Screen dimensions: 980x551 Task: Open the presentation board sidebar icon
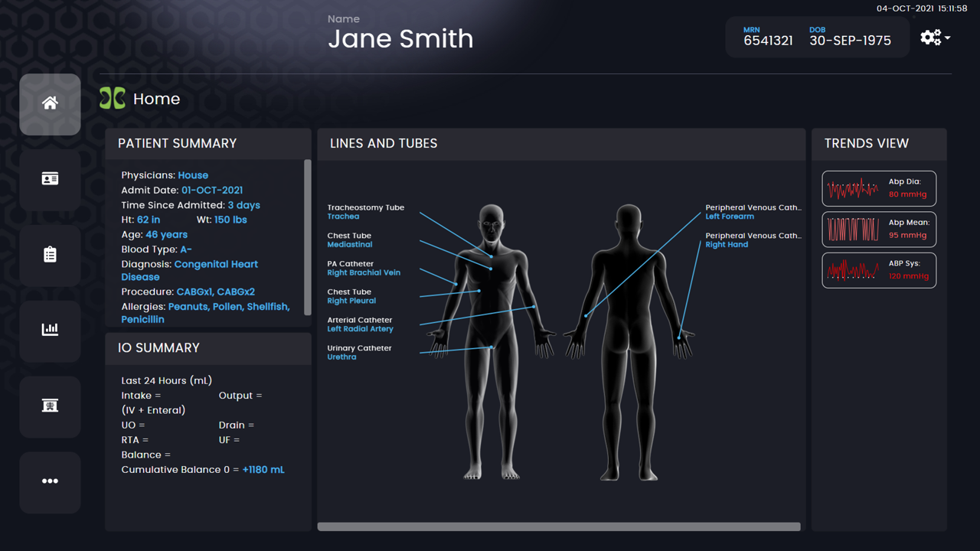tap(50, 406)
